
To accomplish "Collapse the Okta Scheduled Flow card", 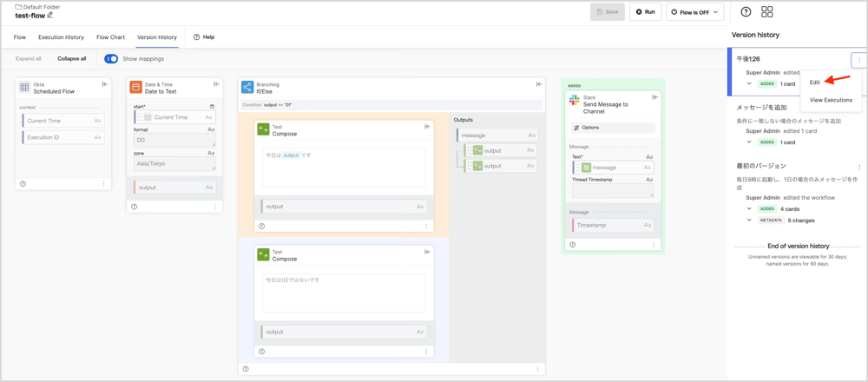I will [105, 84].
